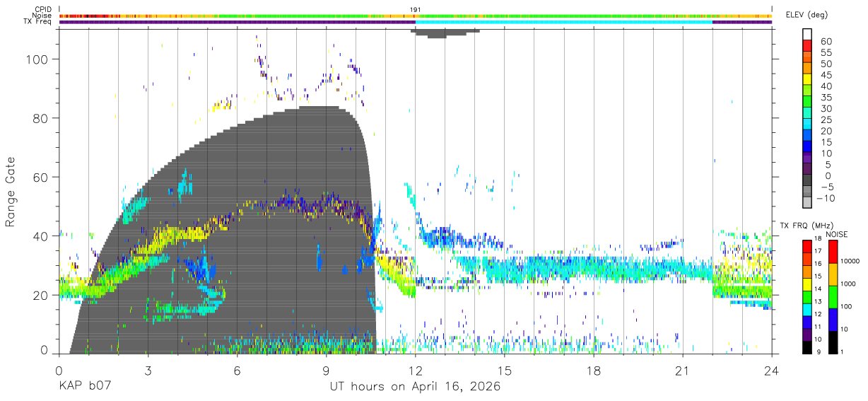Viewport: 868px width, 401px height.
Task: Click the elevation legend value -10
Action: [826, 198]
